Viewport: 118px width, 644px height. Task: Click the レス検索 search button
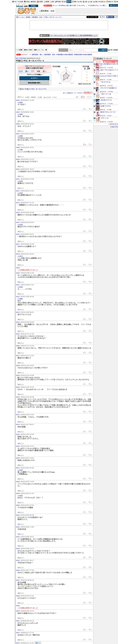click(x=103, y=50)
